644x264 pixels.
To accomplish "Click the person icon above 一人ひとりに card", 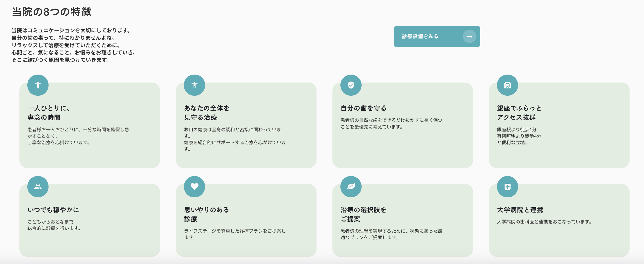I will coord(38,85).
